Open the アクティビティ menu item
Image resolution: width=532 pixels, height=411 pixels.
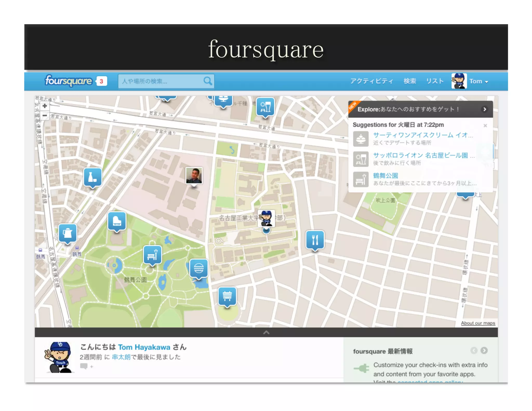click(371, 81)
